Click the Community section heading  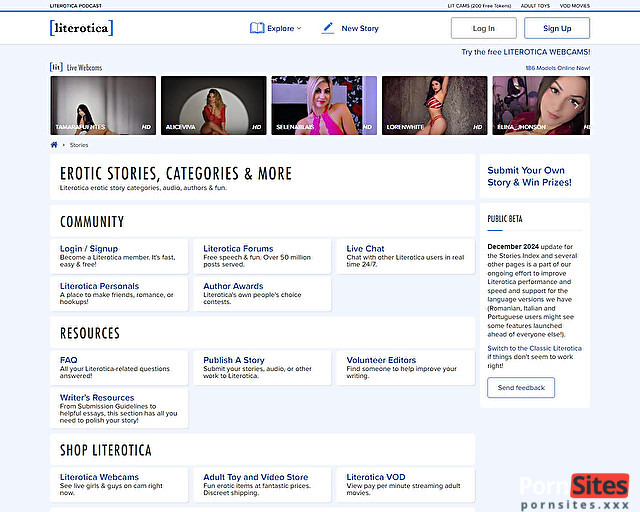pos(92,222)
